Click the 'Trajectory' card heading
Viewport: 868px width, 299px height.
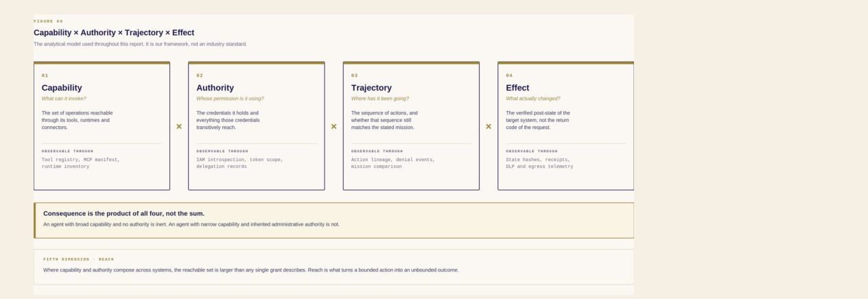point(371,88)
